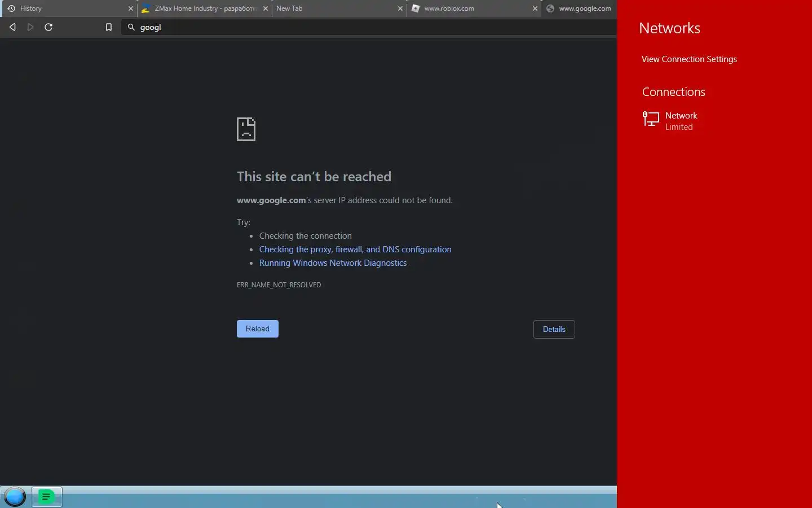The height and width of the screenshot is (508, 812).
Task: Click the Connections heading in Networks panel
Action: click(674, 92)
